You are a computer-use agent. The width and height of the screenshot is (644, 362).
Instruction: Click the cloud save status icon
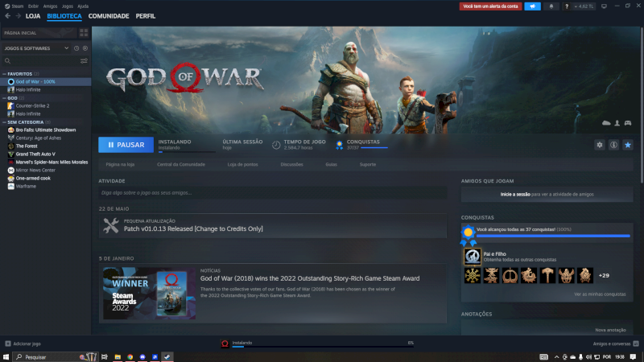coord(606,123)
